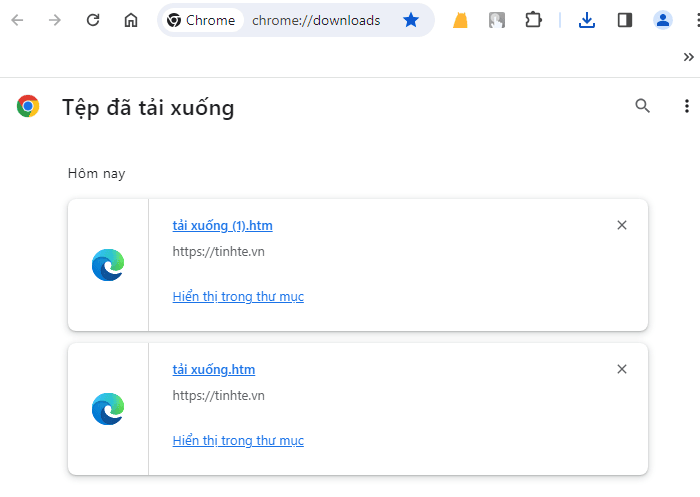Open the downloads tray icon in toolbar
Image resolution: width=700 pixels, height=497 pixels.
coord(587,20)
